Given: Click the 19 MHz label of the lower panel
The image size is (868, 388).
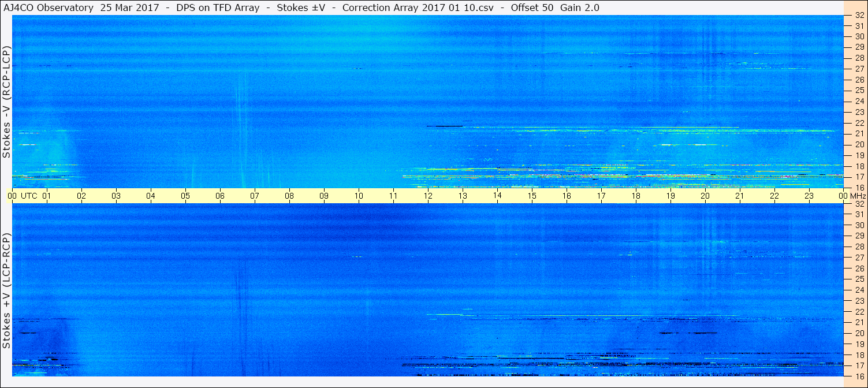Looking at the screenshot, I should tap(859, 344).
